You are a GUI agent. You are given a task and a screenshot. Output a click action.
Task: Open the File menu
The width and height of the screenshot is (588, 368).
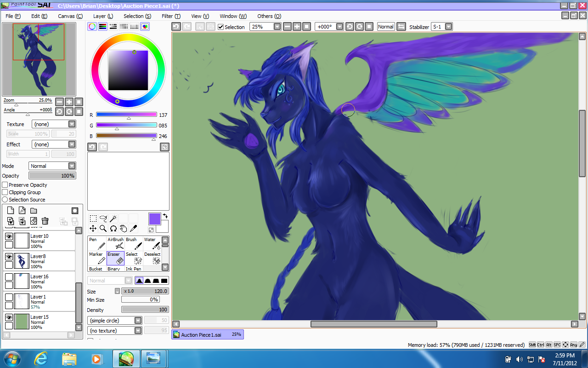click(13, 16)
